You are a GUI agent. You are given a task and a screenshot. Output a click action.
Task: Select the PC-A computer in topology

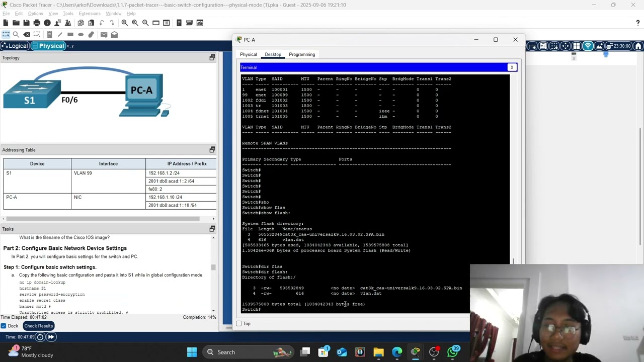144,96
